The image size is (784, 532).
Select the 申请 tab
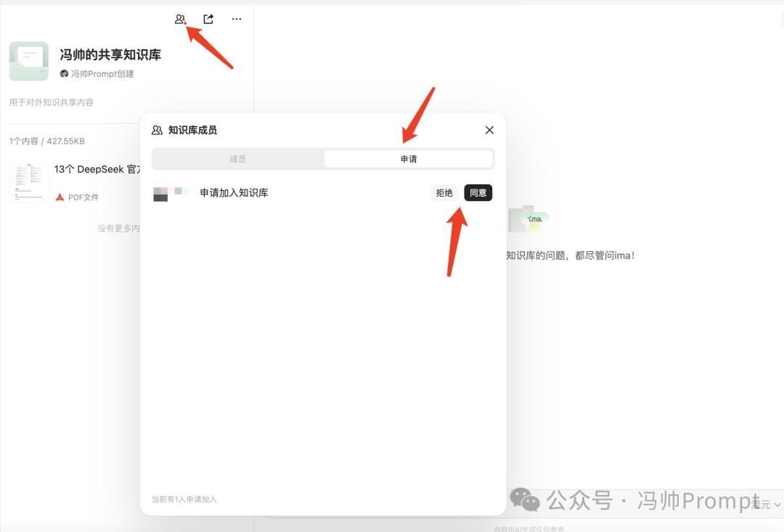point(409,159)
